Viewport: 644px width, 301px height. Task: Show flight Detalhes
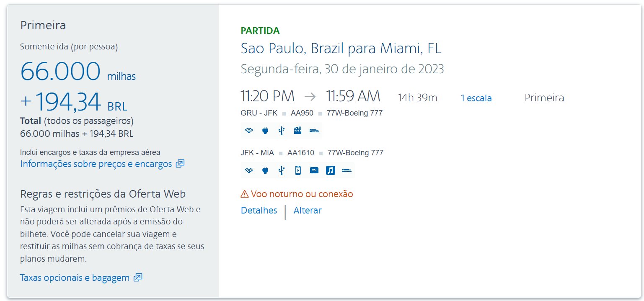pos(259,210)
